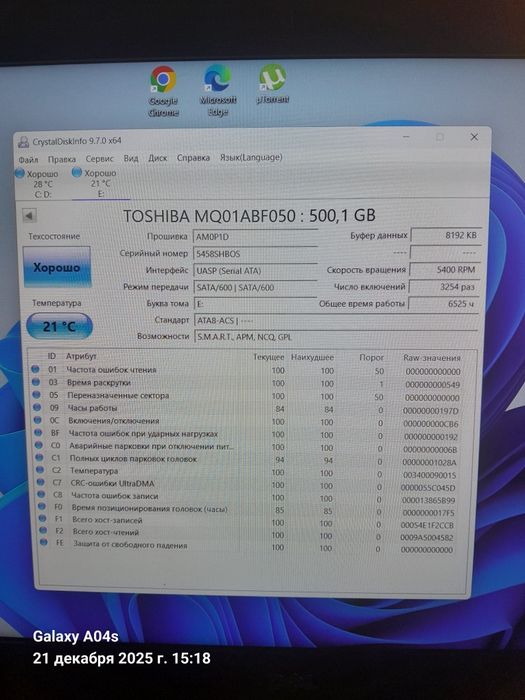Select the Защита от свободного падения row
This screenshot has width=525, height=700.
(x=248, y=546)
